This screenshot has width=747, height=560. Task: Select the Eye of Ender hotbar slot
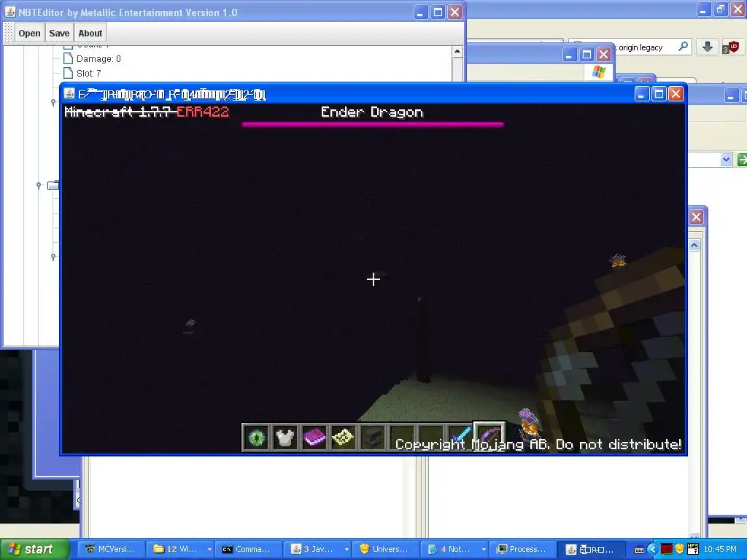(x=256, y=437)
